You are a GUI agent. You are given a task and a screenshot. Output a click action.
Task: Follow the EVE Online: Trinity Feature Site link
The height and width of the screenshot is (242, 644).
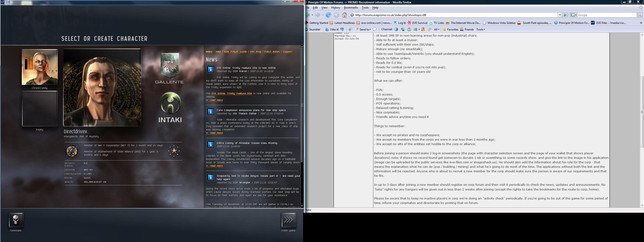(x=232, y=93)
